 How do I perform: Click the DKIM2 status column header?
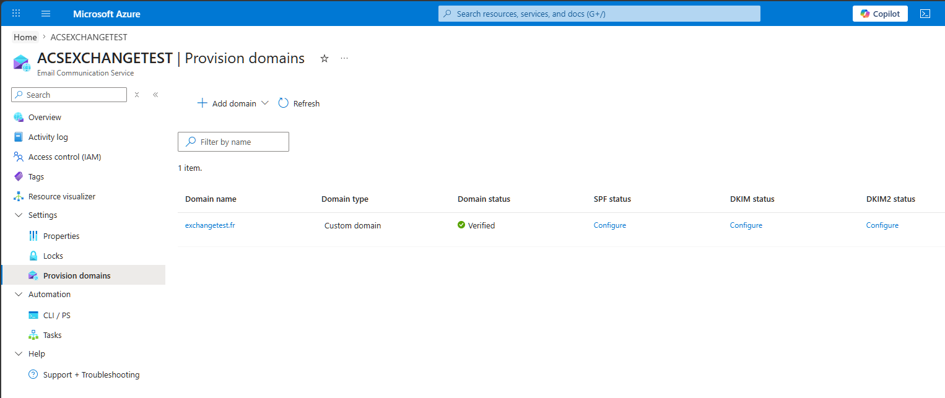[x=890, y=199]
